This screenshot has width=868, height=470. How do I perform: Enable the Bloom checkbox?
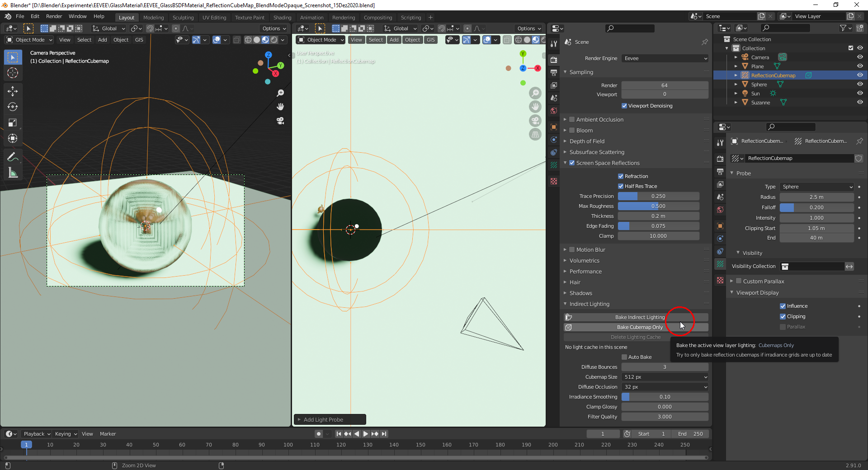pyautogui.click(x=572, y=130)
